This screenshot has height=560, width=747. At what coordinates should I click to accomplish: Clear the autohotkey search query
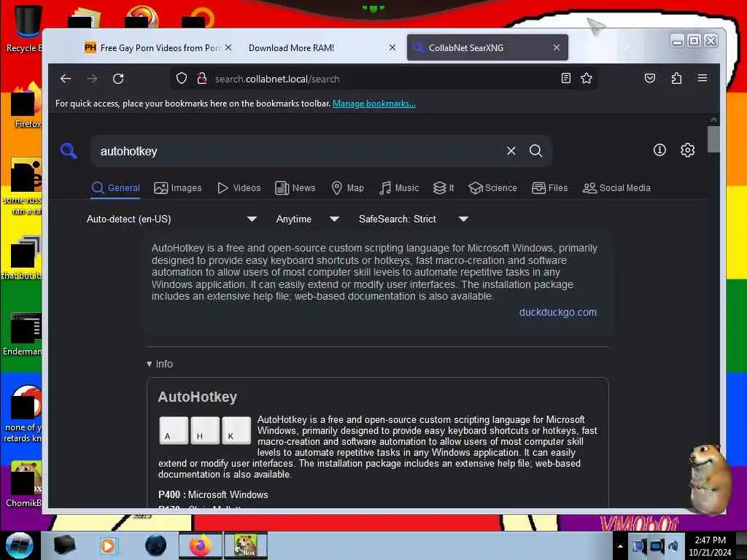(x=511, y=151)
